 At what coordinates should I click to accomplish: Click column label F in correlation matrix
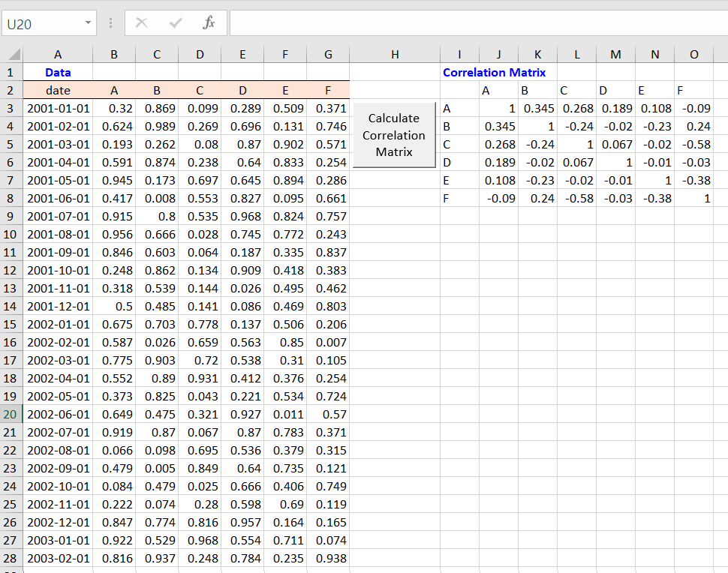[694, 91]
